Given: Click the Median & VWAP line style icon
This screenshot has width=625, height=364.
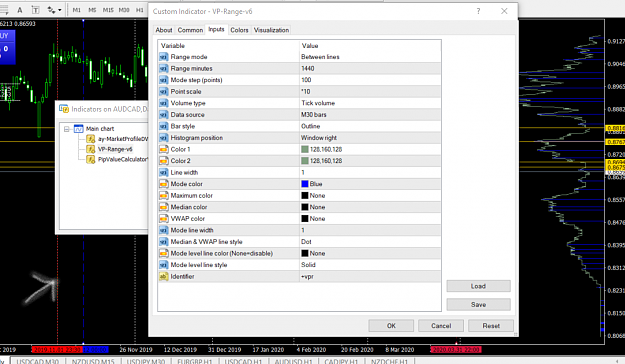Looking at the screenshot, I should pos(164,242).
